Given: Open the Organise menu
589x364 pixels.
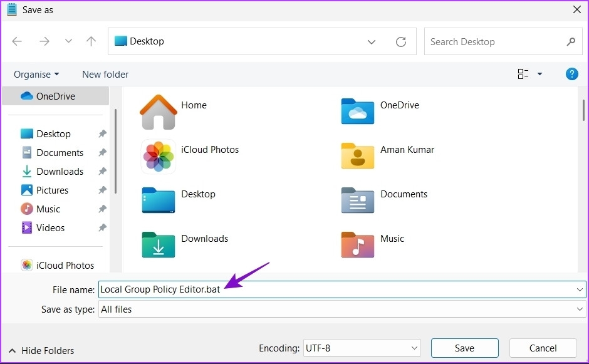Looking at the screenshot, I should (36, 74).
